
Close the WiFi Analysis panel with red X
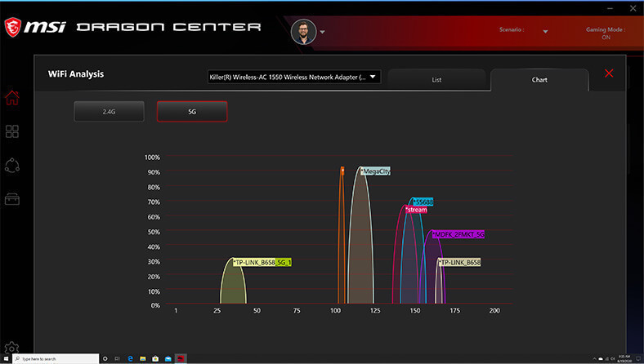pyautogui.click(x=609, y=73)
